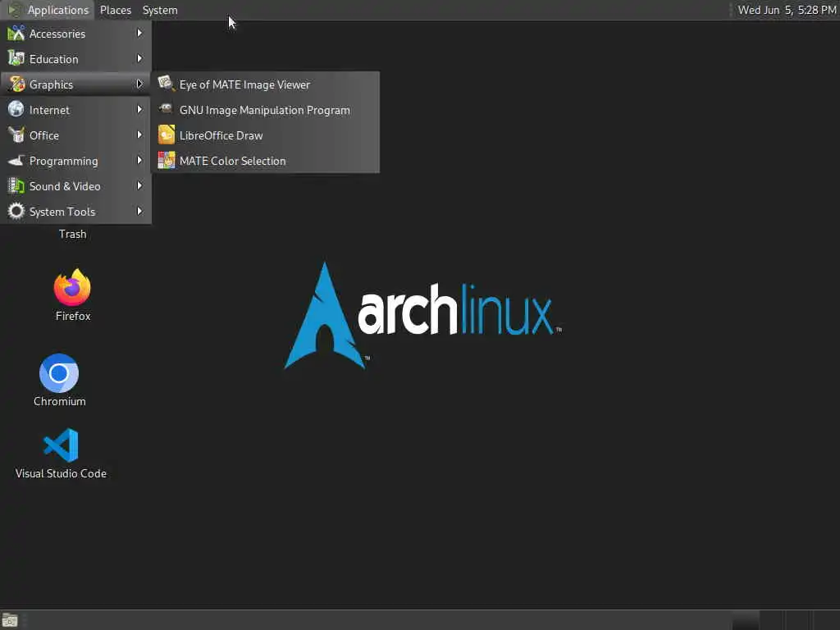The width and height of the screenshot is (840, 630).
Task: Launch GNU Image Manipulation Program icon
Action: (166, 109)
